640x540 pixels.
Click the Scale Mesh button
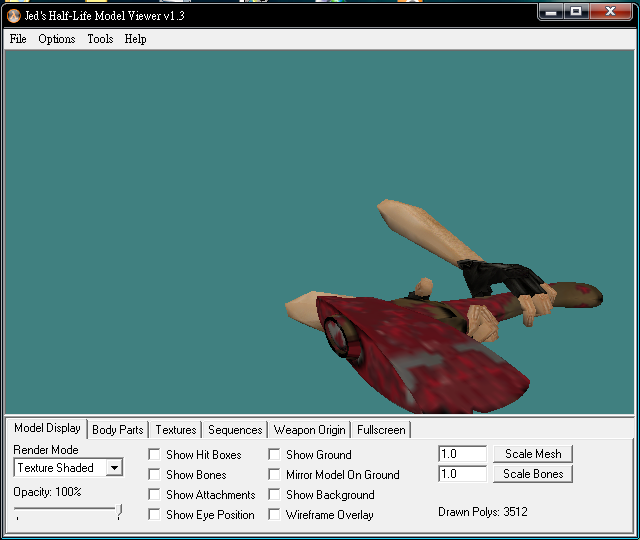tap(533, 454)
